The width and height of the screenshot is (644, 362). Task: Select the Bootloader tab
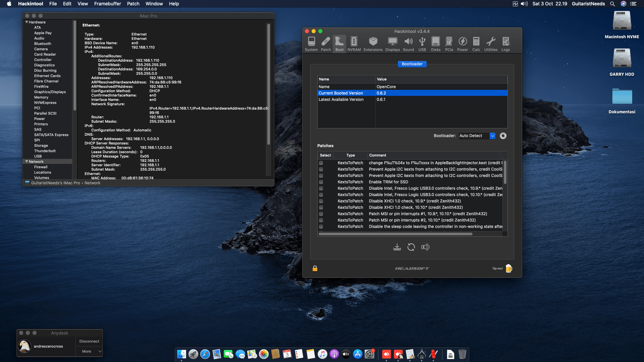(x=412, y=64)
